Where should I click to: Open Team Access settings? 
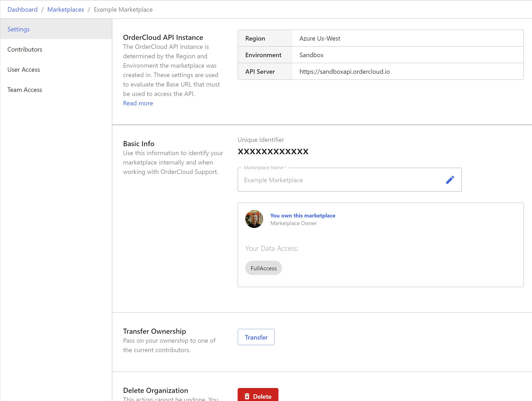click(x=25, y=90)
